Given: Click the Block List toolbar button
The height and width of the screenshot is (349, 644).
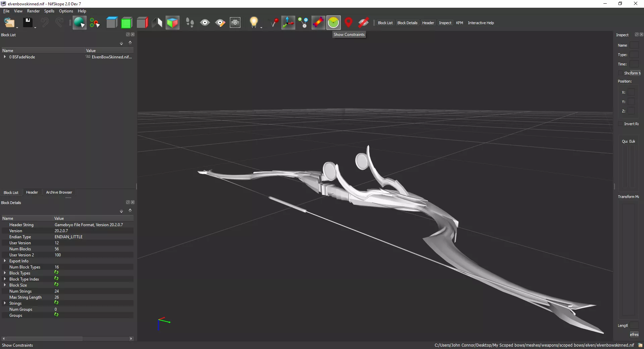Looking at the screenshot, I should [x=385, y=23].
